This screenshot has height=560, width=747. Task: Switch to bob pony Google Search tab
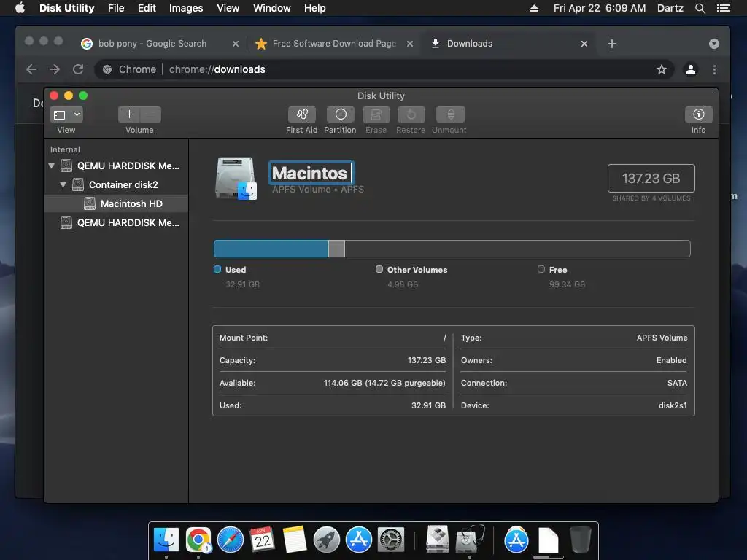point(152,43)
